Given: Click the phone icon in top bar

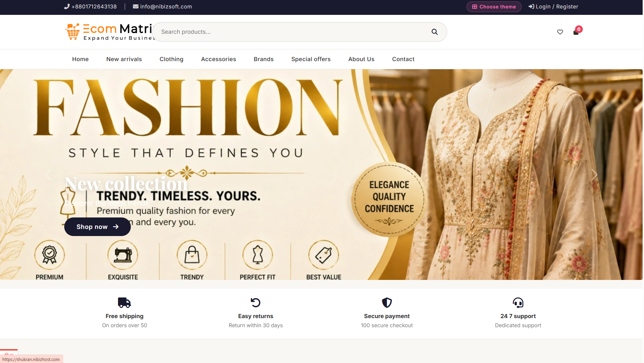Looking at the screenshot, I should coord(67,6).
